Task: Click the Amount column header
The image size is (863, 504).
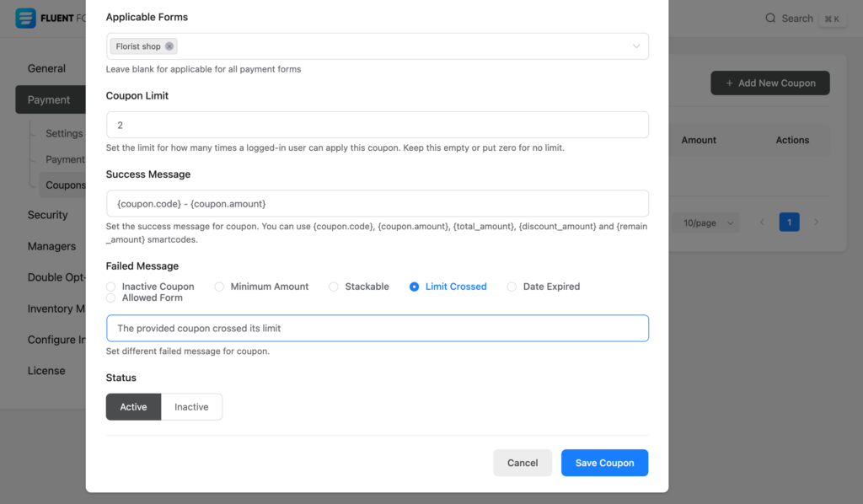Action: click(699, 140)
